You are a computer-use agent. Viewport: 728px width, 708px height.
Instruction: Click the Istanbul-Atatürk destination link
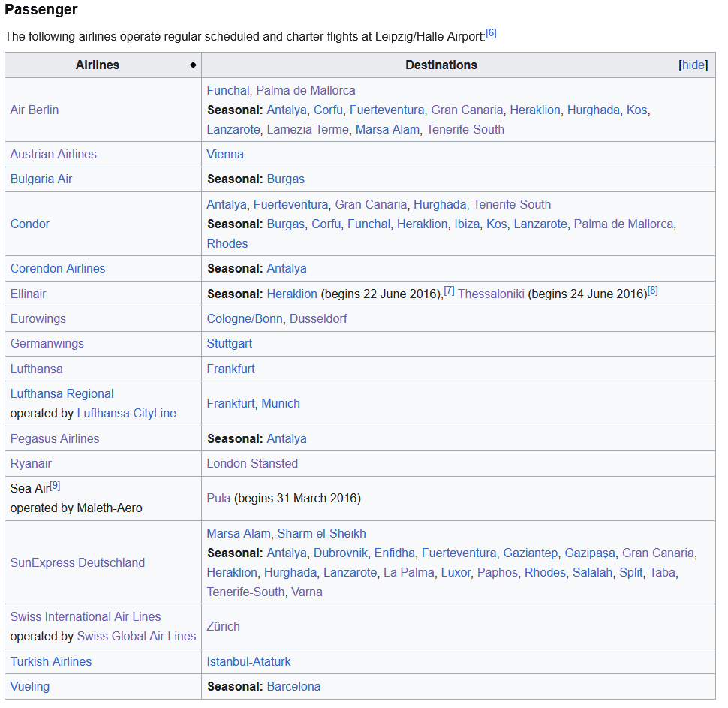coord(248,661)
